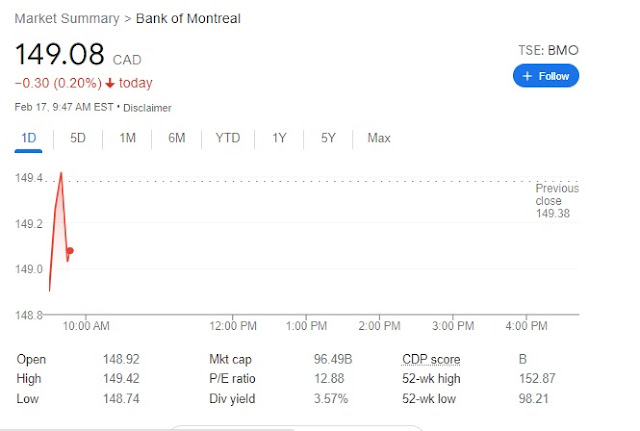The width and height of the screenshot is (640, 431).
Task: Click the Previous close 149.38 label
Action: pyautogui.click(x=557, y=201)
